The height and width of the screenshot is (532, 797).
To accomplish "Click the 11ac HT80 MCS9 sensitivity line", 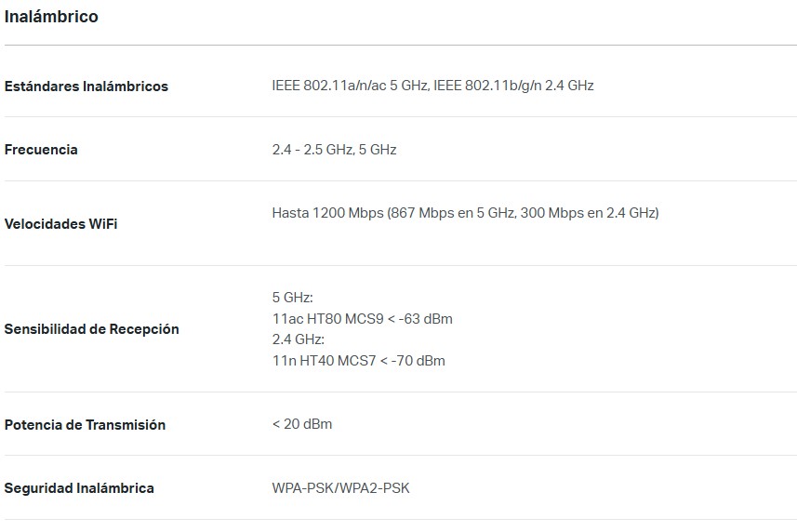I will click(362, 319).
